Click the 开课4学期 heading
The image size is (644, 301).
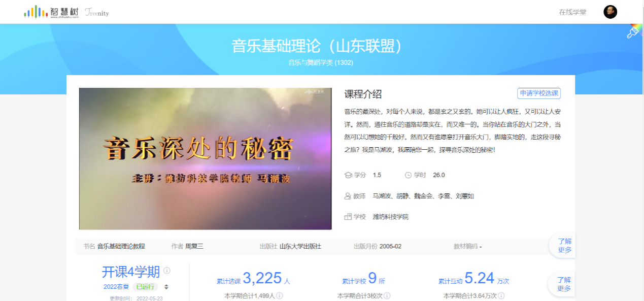131,272
